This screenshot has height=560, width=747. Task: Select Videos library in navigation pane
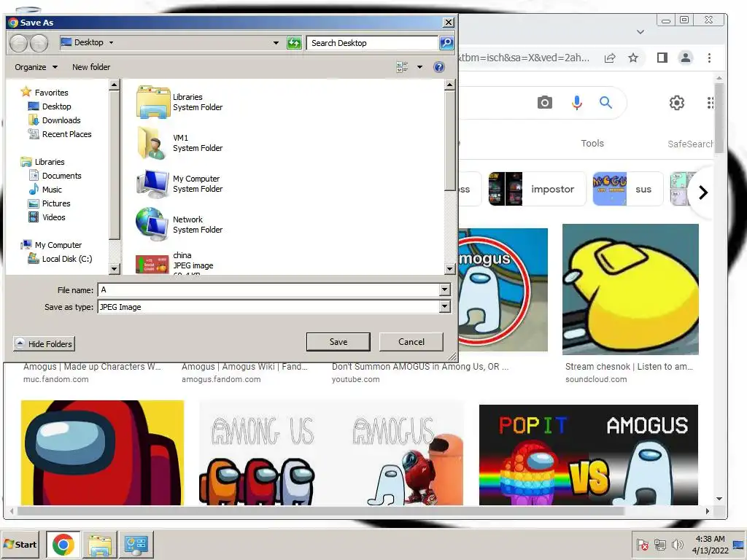click(47, 217)
